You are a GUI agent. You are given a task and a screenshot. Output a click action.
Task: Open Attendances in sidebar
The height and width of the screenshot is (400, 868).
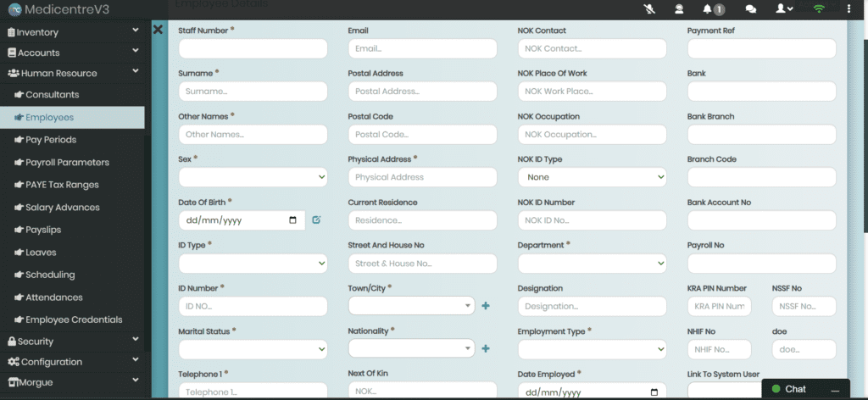(72, 297)
